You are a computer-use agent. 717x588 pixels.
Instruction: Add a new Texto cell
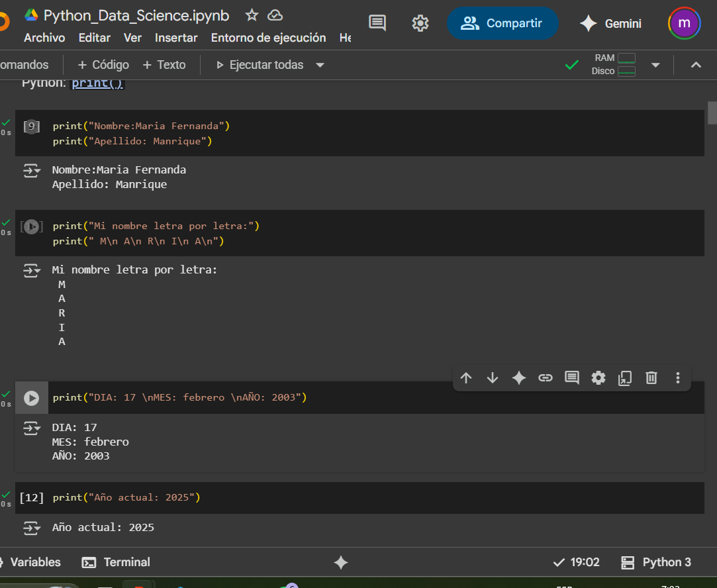click(x=164, y=65)
